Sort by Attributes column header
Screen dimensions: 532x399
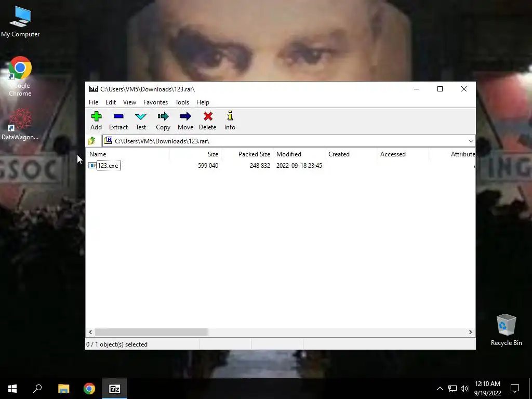[453, 154]
